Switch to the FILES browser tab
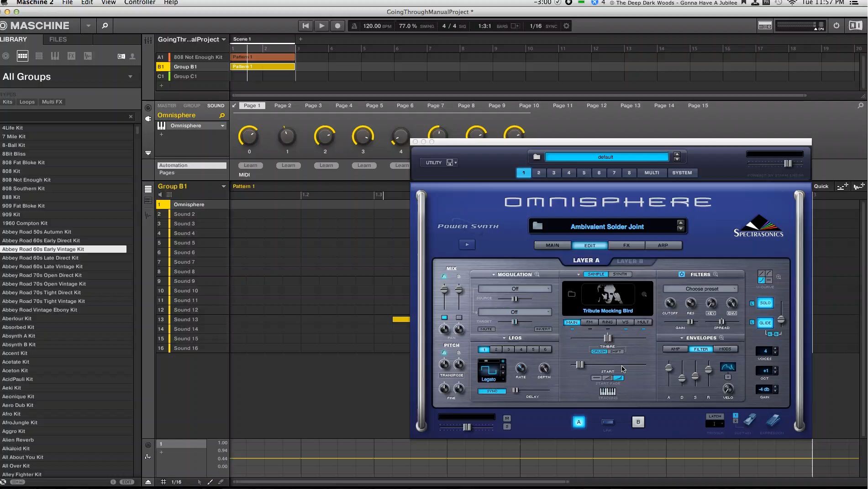868x489 pixels. (58, 39)
